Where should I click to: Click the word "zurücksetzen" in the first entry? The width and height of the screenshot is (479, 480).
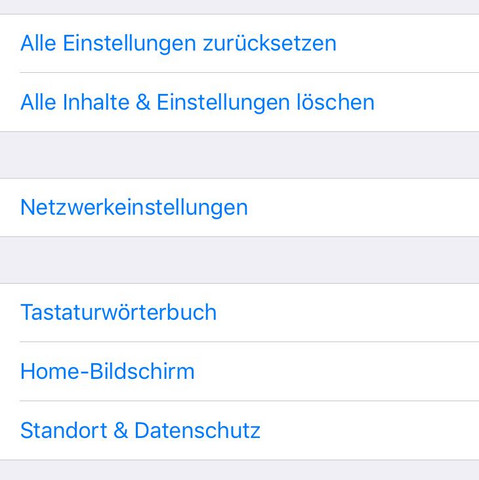coord(270,43)
